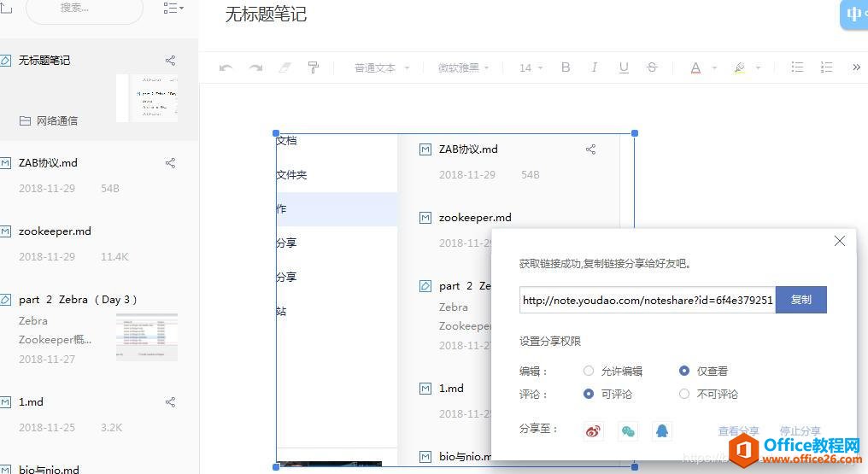Click the share icon beside embedded ZAB协议.md

click(x=590, y=149)
